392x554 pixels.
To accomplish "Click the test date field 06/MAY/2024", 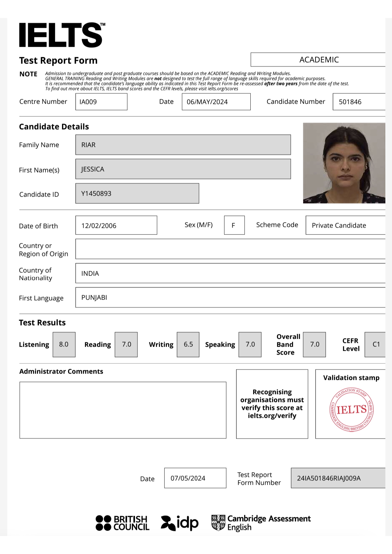I will 216,102.
